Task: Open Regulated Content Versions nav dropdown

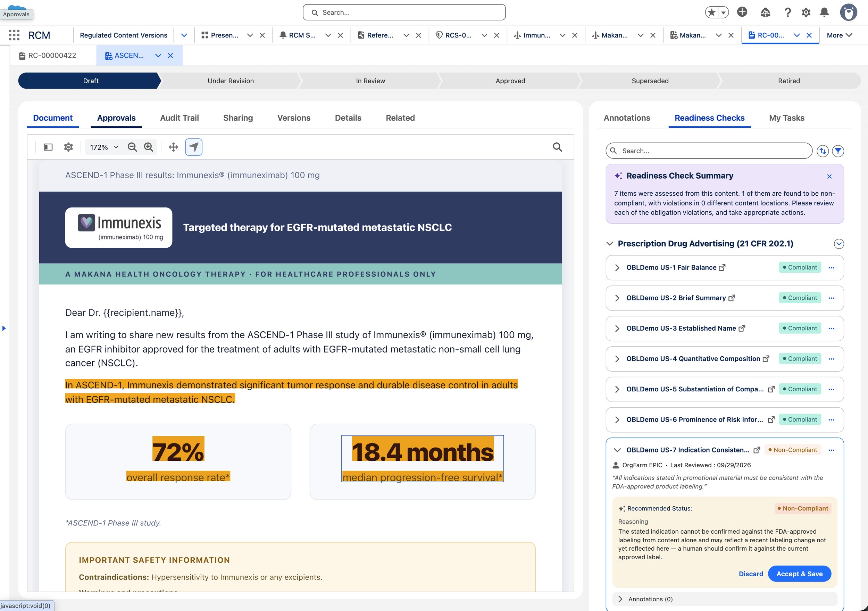Action: pos(184,35)
